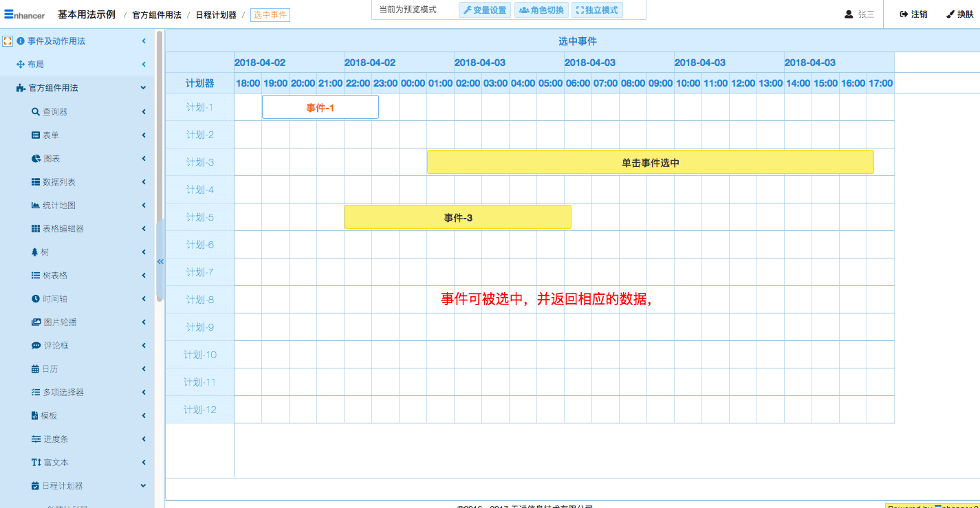Select the pie chart icon for 图表
Image resolution: width=980 pixels, height=508 pixels.
36,159
